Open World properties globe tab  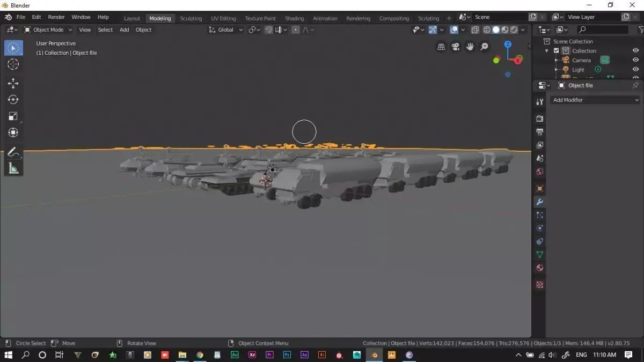pyautogui.click(x=540, y=172)
